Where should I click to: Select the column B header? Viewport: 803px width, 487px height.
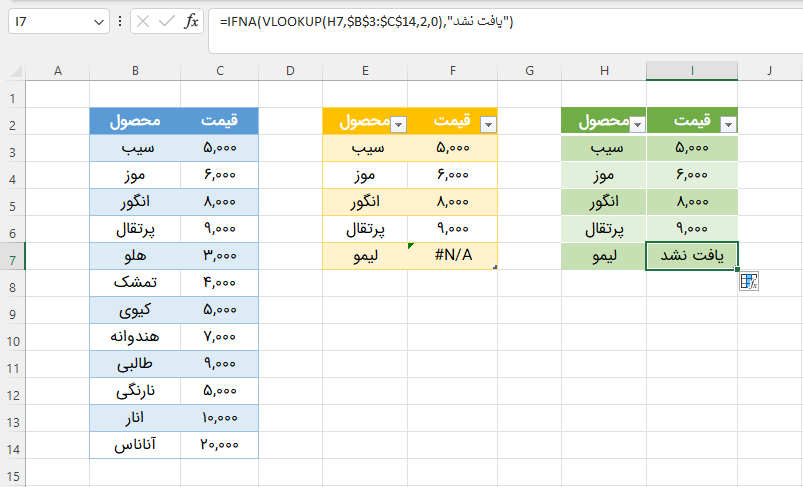coord(135,70)
